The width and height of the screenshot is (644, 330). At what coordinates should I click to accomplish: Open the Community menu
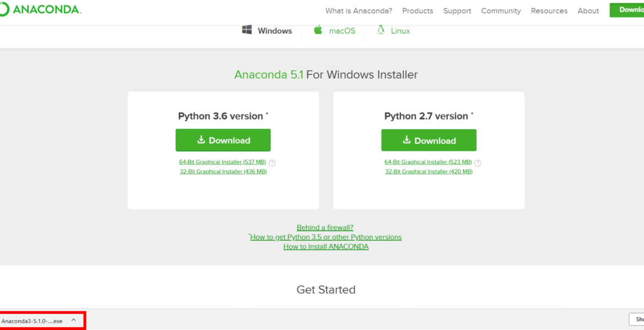pos(501,10)
